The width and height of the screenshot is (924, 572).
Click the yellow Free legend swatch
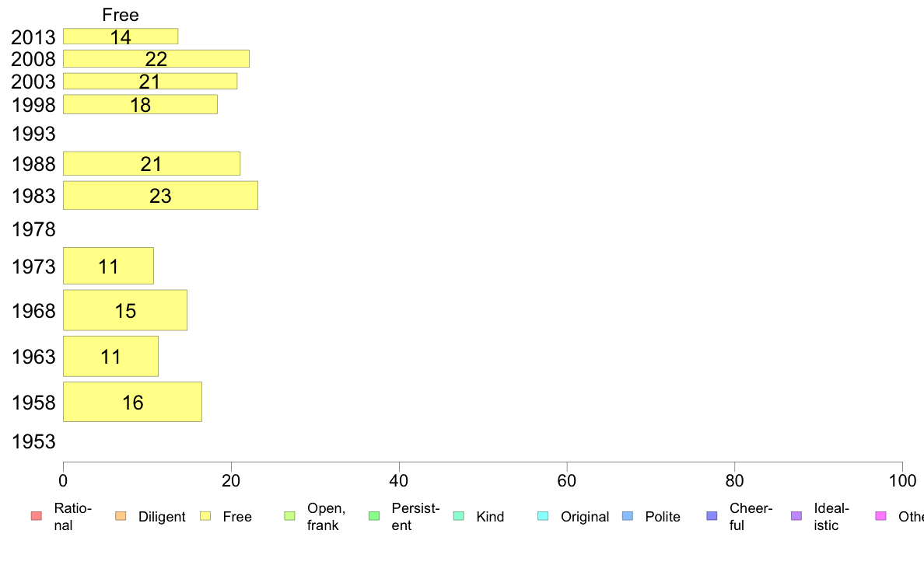coord(205,516)
